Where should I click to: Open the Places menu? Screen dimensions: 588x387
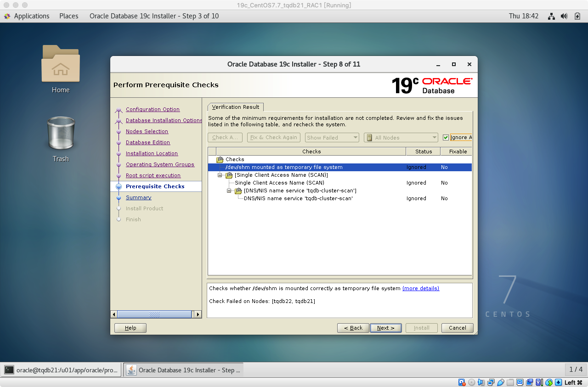point(69,16)
